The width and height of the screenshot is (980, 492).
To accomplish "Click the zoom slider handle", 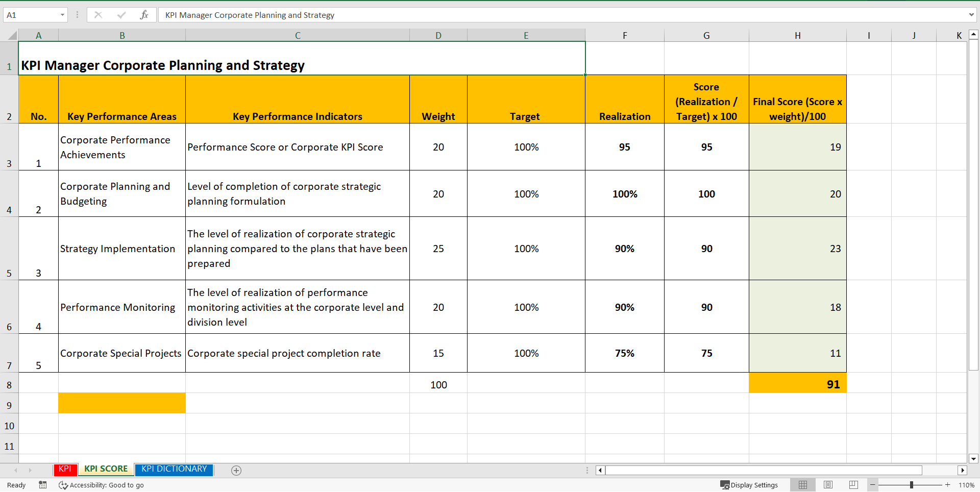I will (912, 485).
